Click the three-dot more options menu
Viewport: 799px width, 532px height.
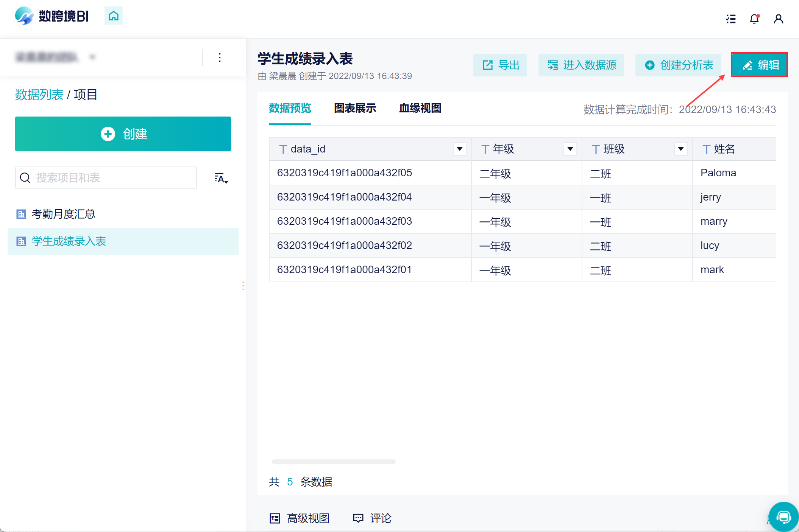[220, 58]
